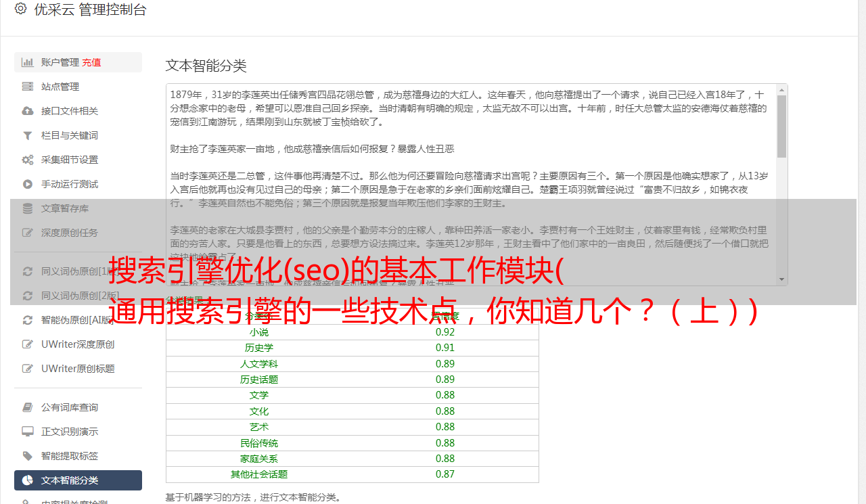Click the pie chart icon for 文本智能分类
Screen dimensions: 866x504
pos(28,480)
